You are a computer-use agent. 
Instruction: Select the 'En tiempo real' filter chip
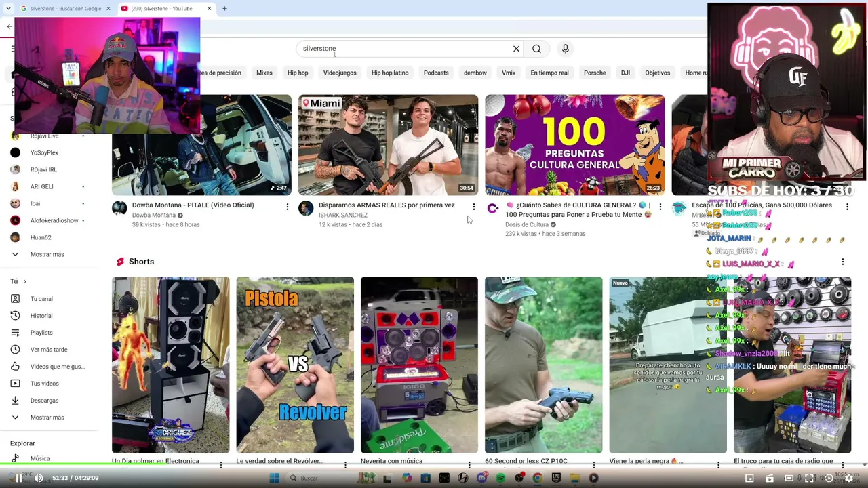pos(549,73)
